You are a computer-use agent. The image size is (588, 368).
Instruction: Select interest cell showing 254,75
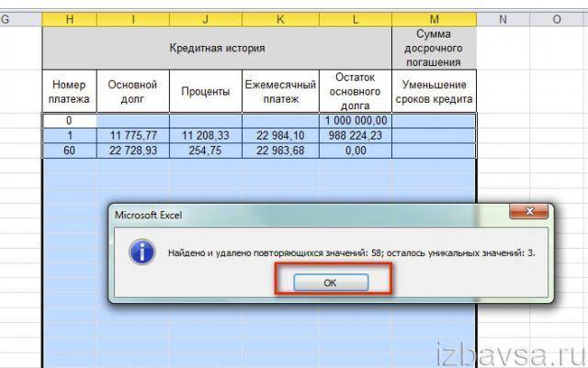206,151
